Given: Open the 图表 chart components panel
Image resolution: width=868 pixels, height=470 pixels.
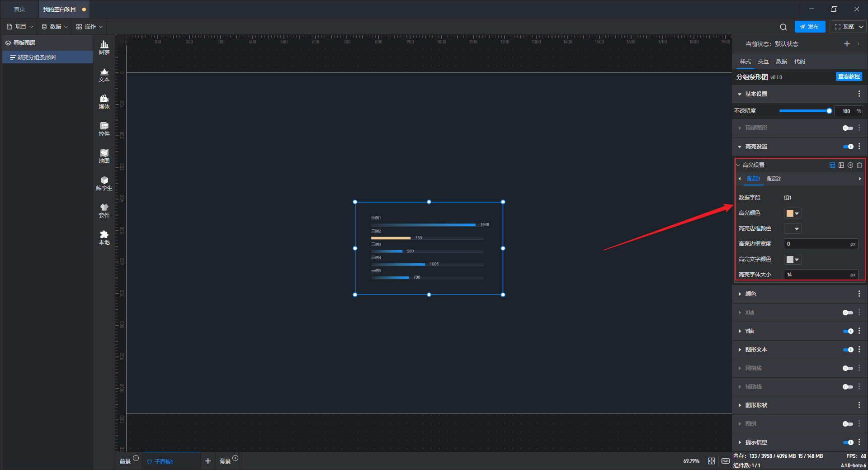Looking at the screenshot, I should pyautogui.click(x=104, y=47).
